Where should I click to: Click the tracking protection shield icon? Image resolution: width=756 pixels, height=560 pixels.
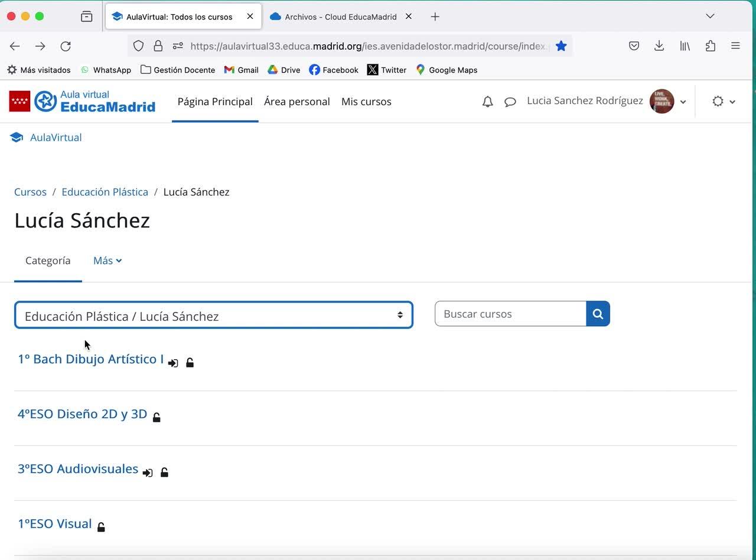click(x=138, y=46)
